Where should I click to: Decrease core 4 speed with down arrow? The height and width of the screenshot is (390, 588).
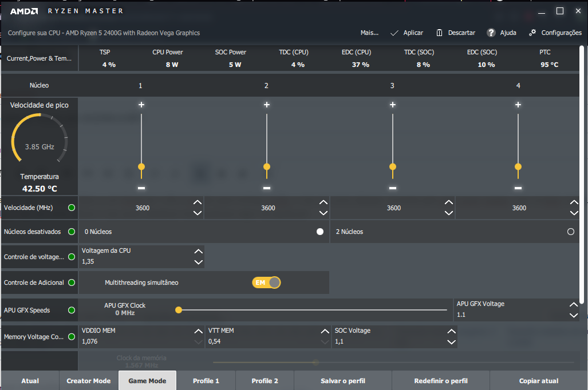574,213
